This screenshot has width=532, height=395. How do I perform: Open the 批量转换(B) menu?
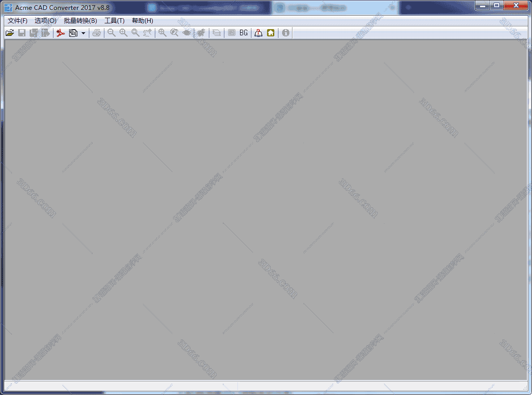80,21
